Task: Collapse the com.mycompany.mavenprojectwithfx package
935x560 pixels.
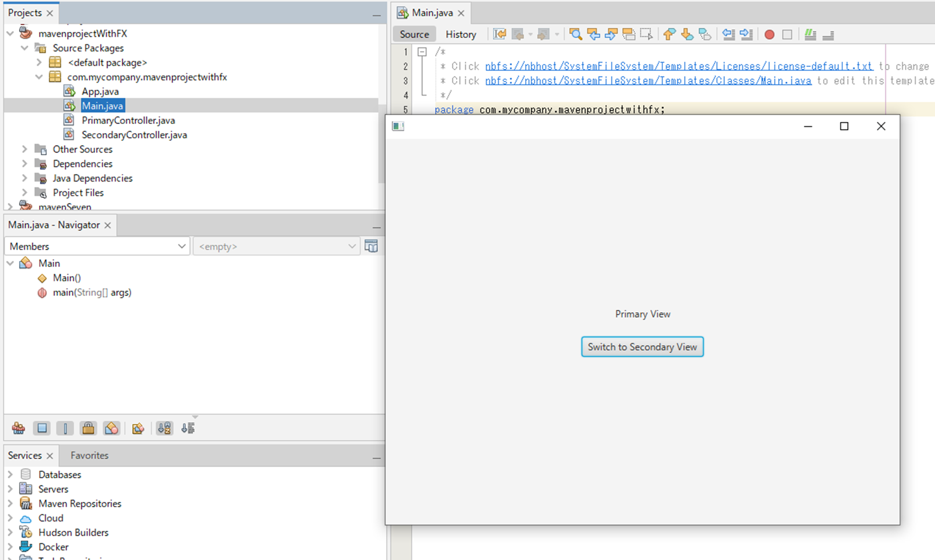Action: click(x=40, y=77)
